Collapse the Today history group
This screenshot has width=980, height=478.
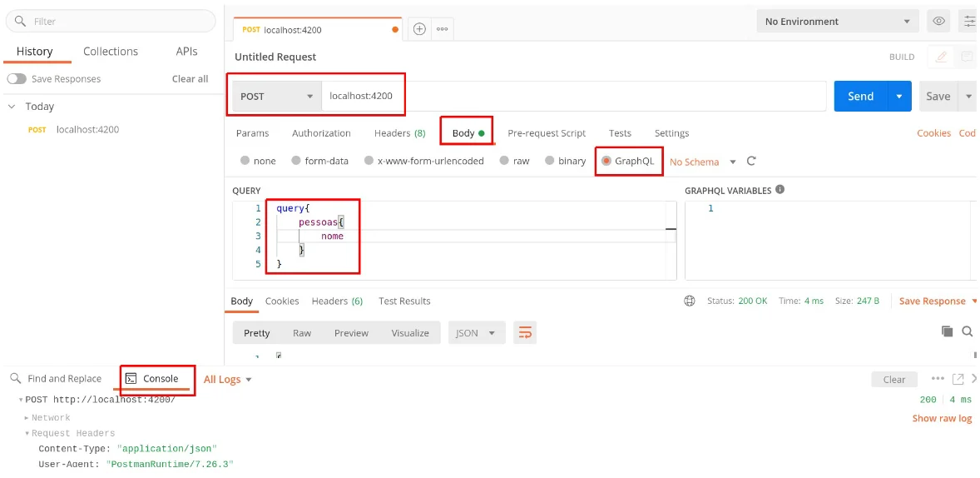12,107
